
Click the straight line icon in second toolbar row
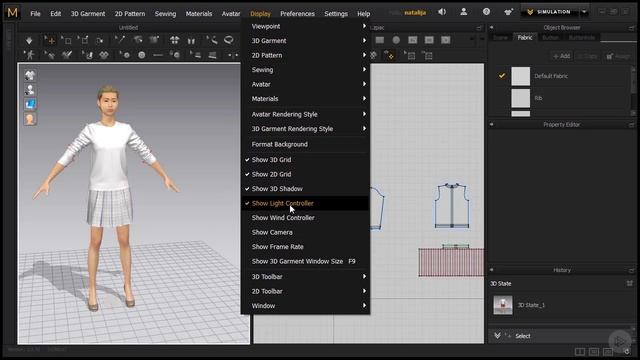158,55
